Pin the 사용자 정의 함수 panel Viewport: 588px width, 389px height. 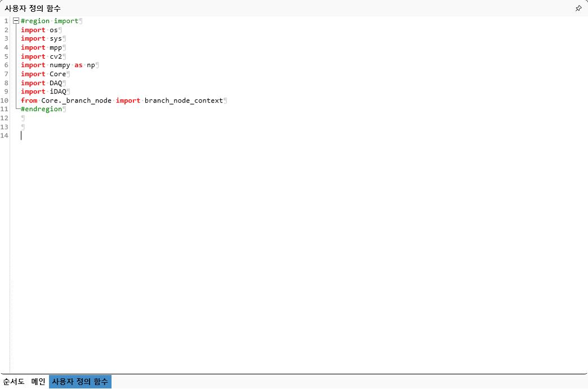[x=578, y=8]
